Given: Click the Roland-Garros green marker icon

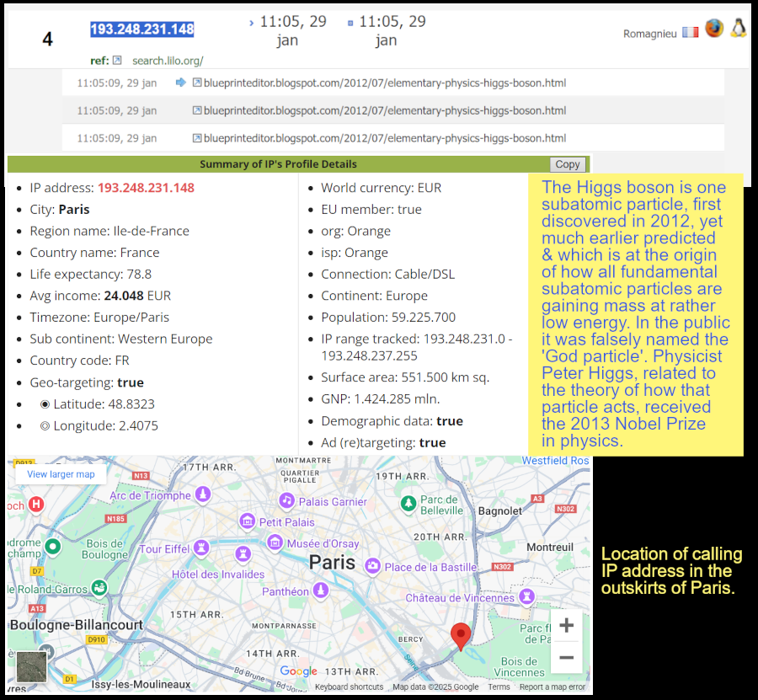Looking at the screenshot, I should (x=99, y=588).
